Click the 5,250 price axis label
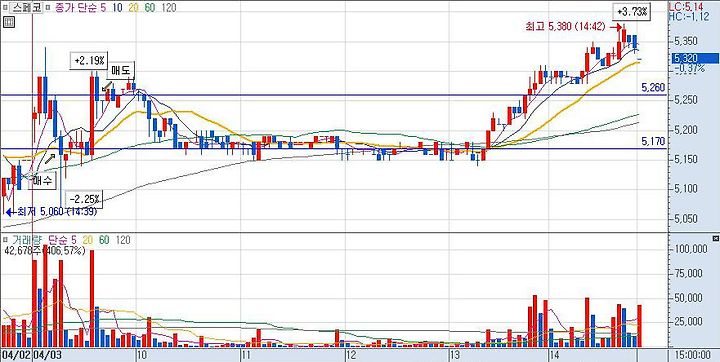 pos(686,101)
